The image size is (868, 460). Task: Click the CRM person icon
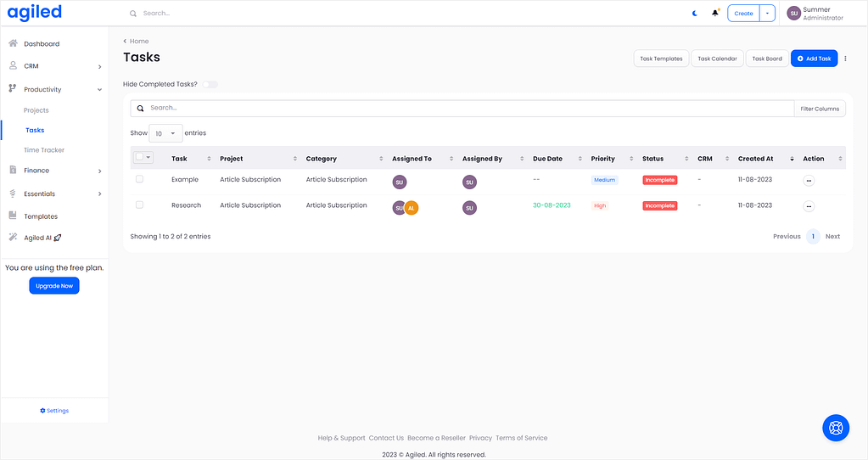[13, 65]
